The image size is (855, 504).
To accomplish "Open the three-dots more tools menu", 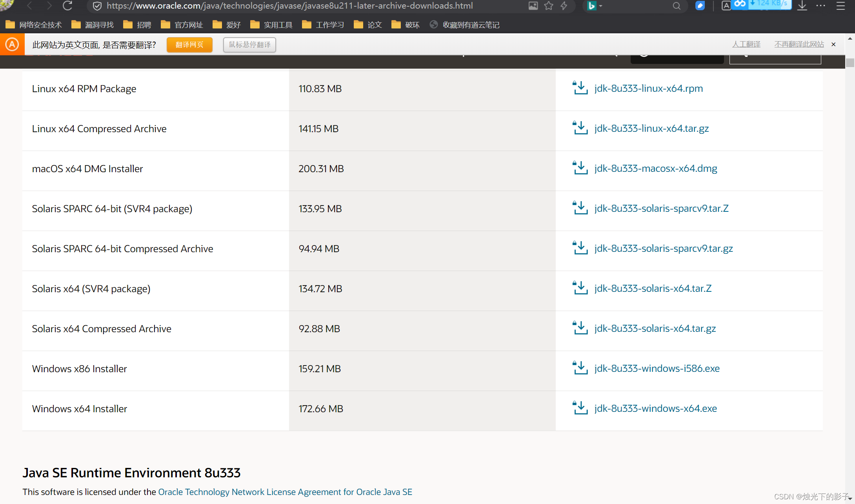I will tap(821, 6).
